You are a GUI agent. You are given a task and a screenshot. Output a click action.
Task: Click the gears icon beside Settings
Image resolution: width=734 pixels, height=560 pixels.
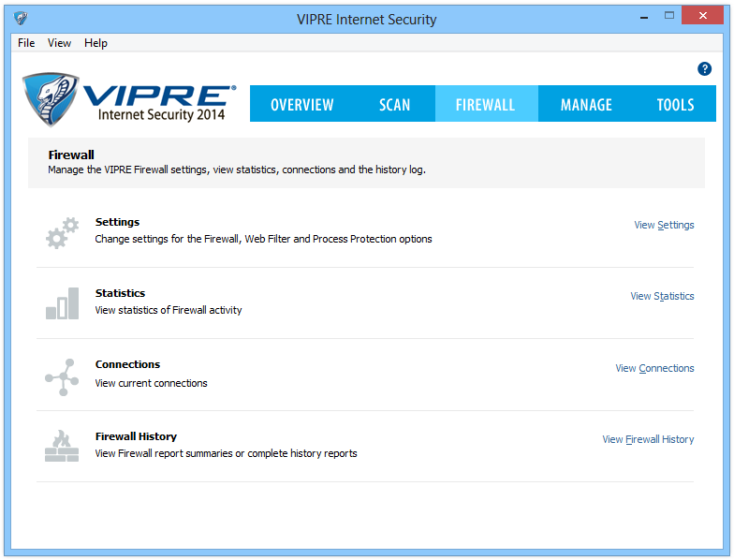pyautogui.click(x=62, y=232)
